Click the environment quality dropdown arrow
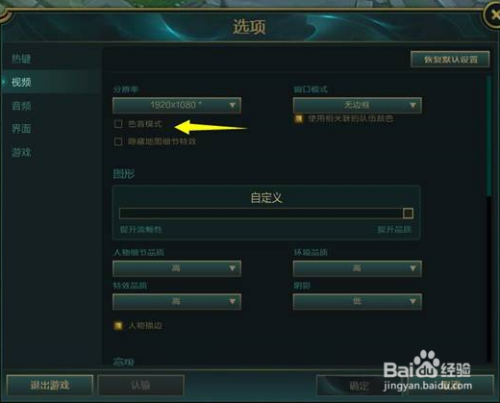Image resolution: width=500 pixels, height=403 pixels. [x=413, y=268]
